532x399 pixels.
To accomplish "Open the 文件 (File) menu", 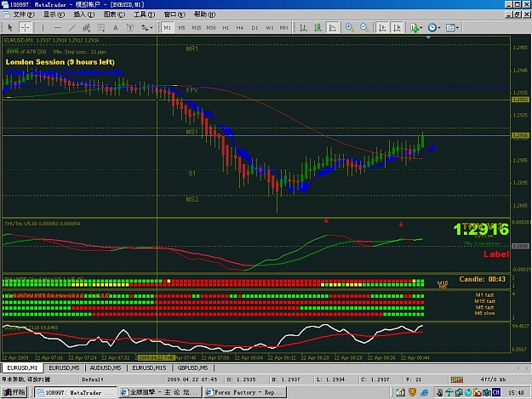I will 24,14.
